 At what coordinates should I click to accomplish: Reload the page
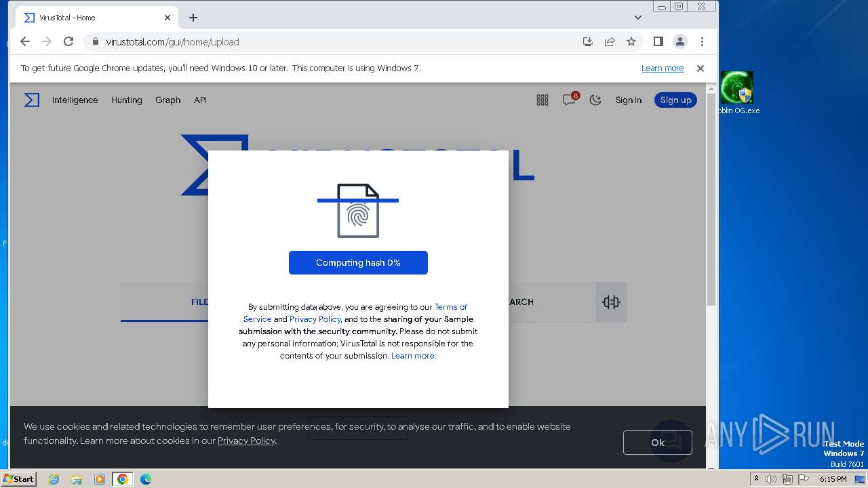[x=68, y=41]
